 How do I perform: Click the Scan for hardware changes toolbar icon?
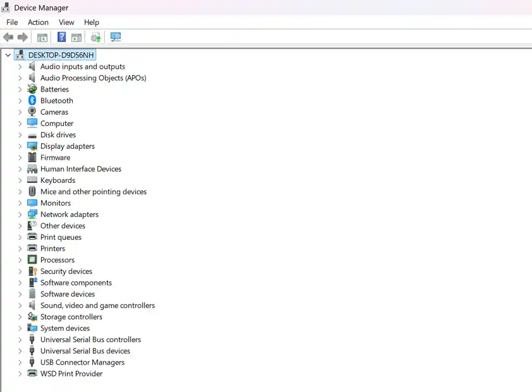click(x=115, y=37)
